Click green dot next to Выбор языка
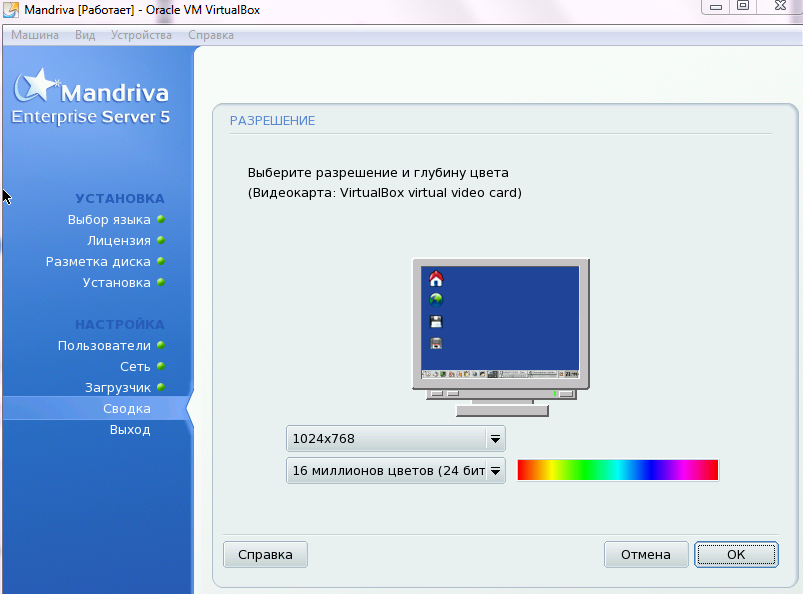 pos(161,219)
